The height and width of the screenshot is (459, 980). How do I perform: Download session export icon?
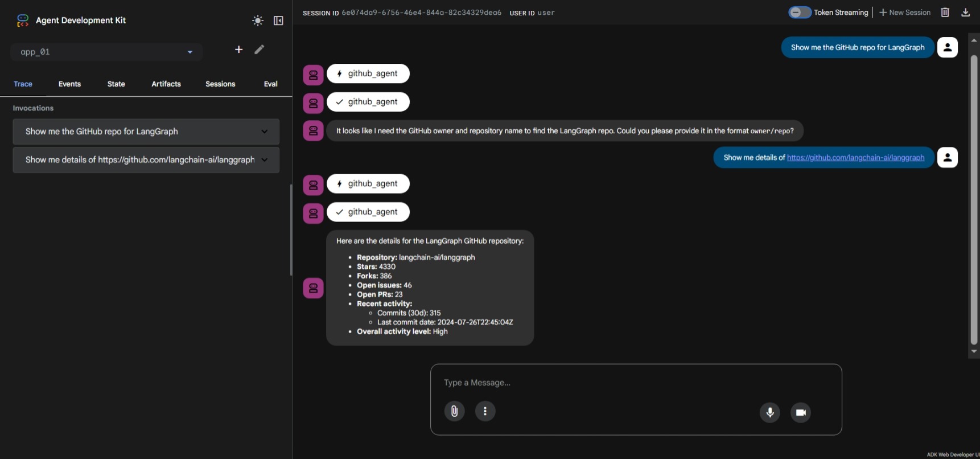[966, 12]
